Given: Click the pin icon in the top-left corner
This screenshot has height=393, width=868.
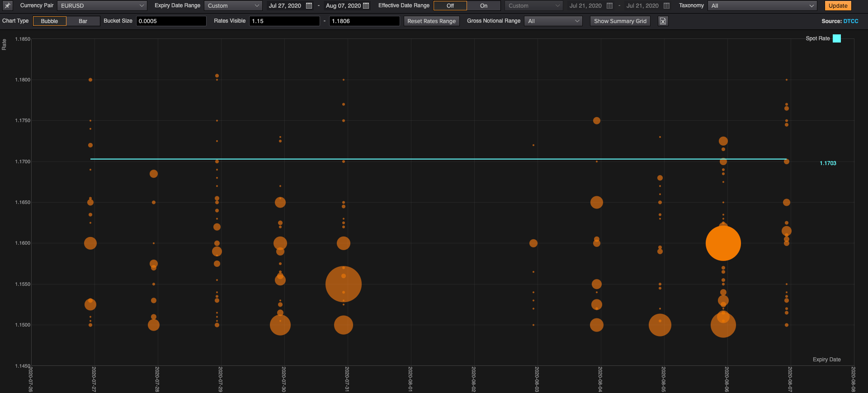Looking at the screenshot, I should (x=8, y=6).
